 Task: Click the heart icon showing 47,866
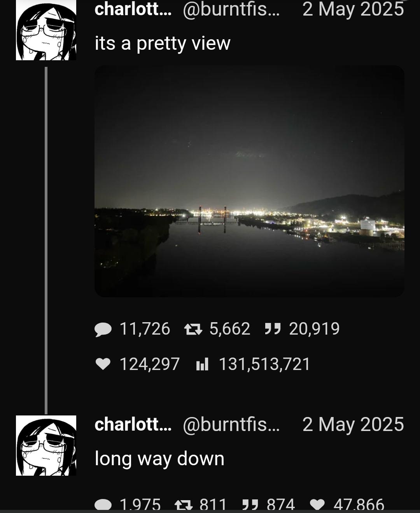coord(318,505)
